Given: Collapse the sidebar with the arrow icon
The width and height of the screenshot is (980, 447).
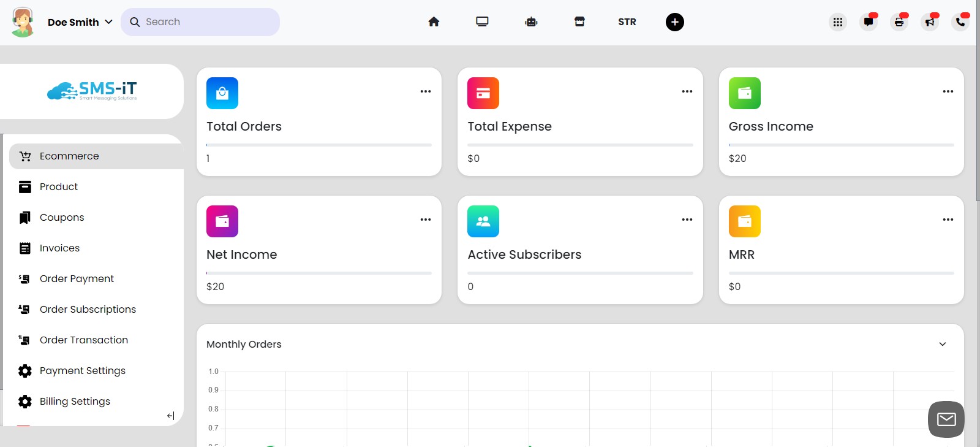Looking at the screenshot, I should click(170, 416).
